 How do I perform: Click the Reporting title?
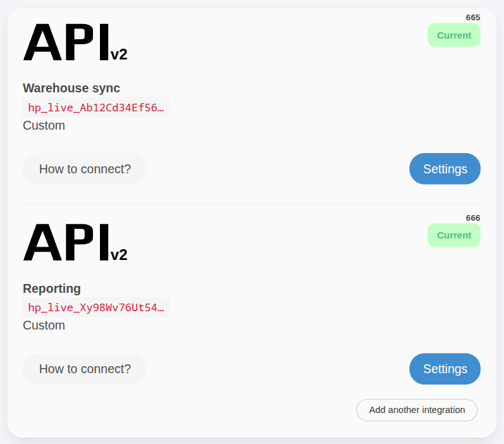[52, 288]
